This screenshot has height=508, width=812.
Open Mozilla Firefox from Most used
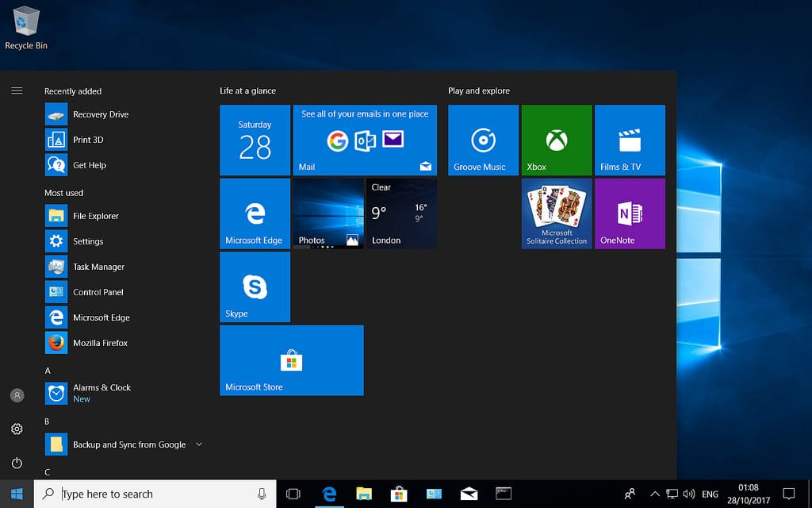click(100, 343)
